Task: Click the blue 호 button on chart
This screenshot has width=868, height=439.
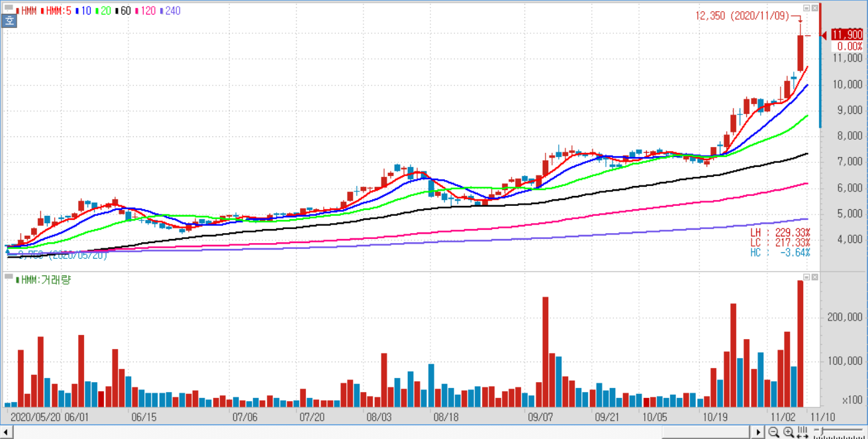Action: (x=9, y=21)
